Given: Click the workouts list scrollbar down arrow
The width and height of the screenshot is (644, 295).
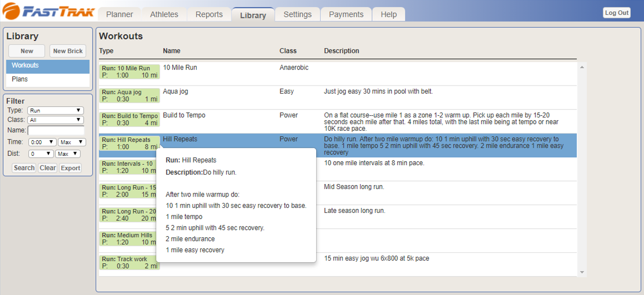Looking at the screenshot, I should [x=582, y=272].
